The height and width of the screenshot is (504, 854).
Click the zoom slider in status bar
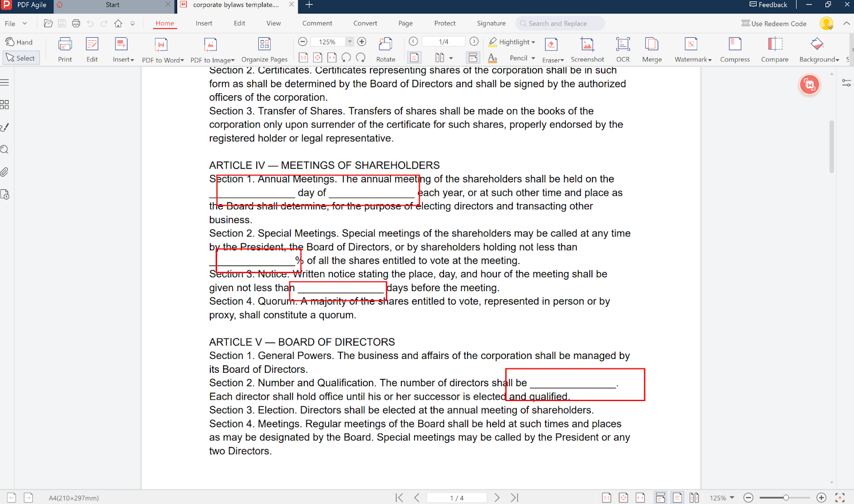pos(785,498)
